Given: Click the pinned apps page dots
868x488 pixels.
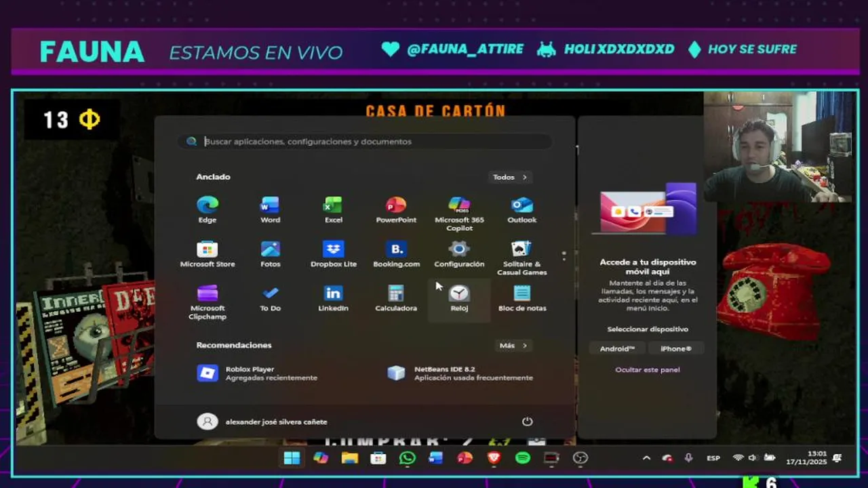Looking at the screenshot, I should (x=564, y=256).
